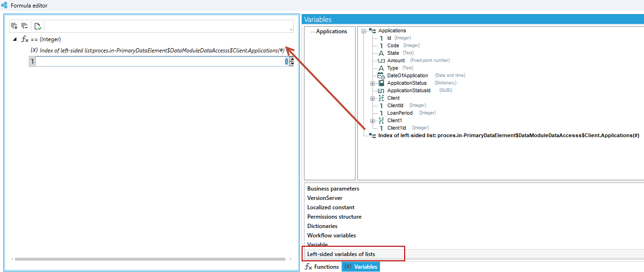Decrease the integer value with down arrow
The image size is (644, 272).
coord(292,64)
